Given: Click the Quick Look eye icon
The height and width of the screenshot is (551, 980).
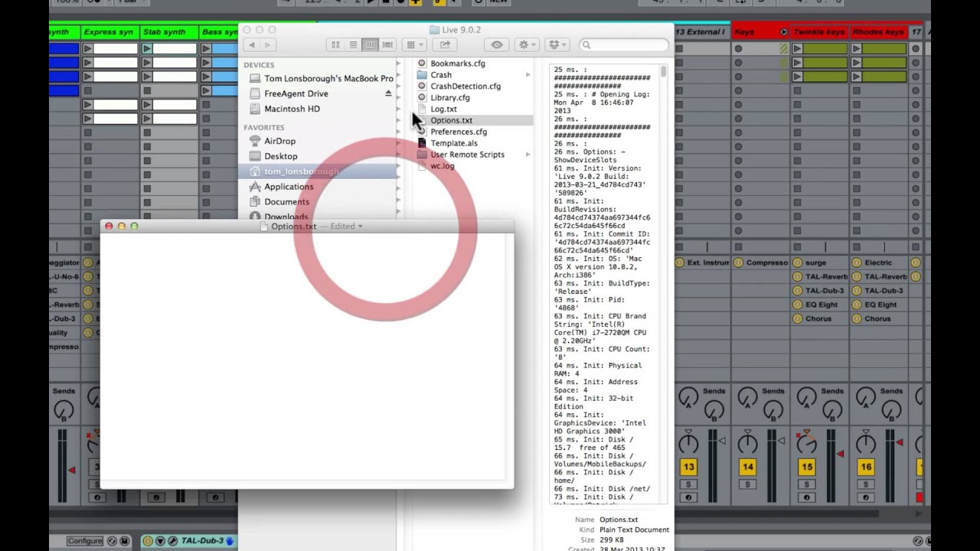Looking at the screenshot, I should (497, 45).
